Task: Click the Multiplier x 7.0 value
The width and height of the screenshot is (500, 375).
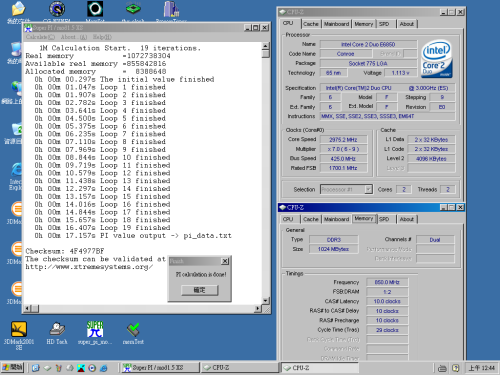Action: (x=343, y=149)
